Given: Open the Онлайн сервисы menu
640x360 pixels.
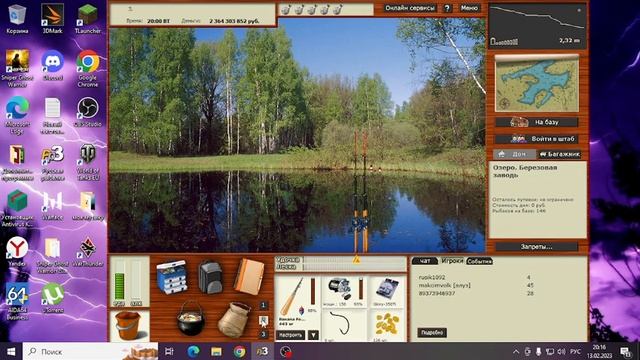Looking at the screenshot, I should pos(410,8).
